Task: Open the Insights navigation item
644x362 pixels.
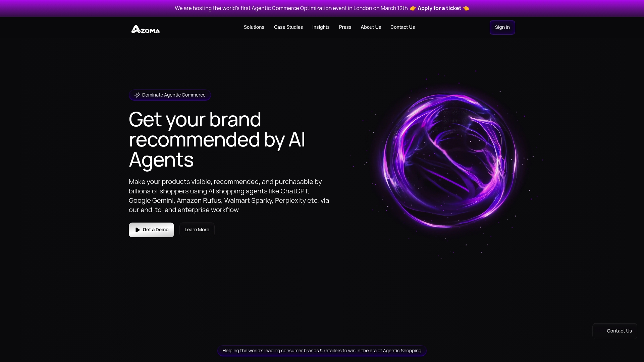Action: click(x=321, y=27)
